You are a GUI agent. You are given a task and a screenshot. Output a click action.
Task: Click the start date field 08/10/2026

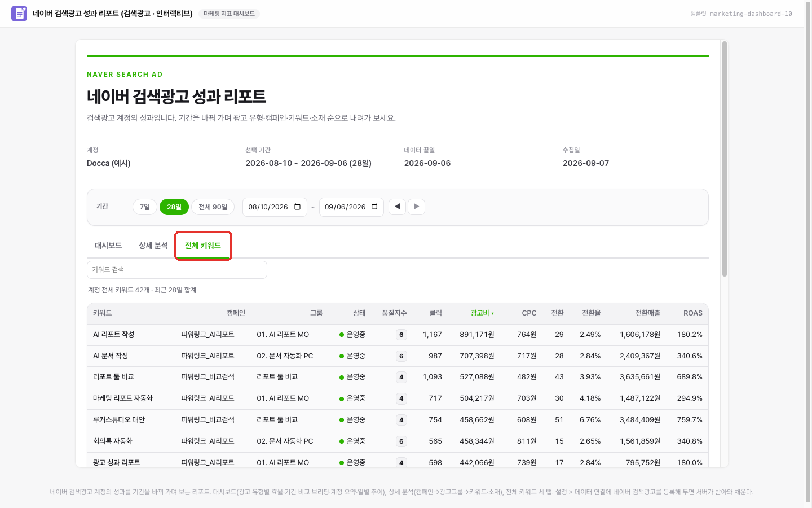point(275,207)
